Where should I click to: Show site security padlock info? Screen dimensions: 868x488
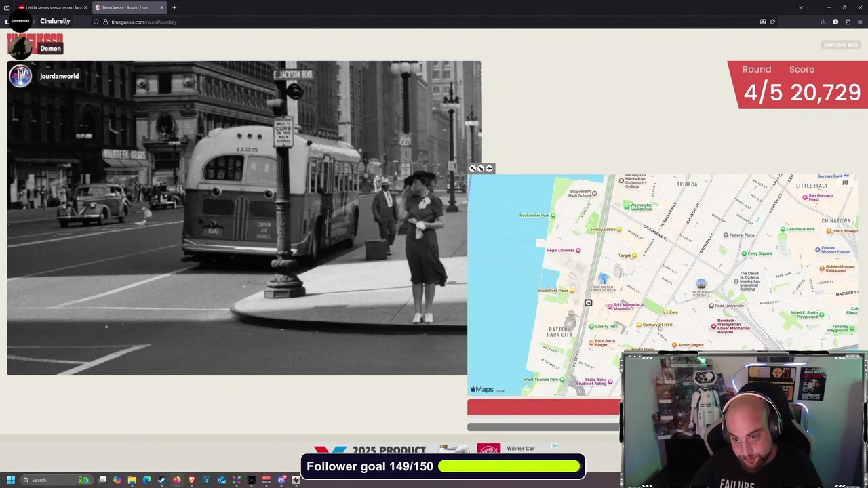pos(105,22)
